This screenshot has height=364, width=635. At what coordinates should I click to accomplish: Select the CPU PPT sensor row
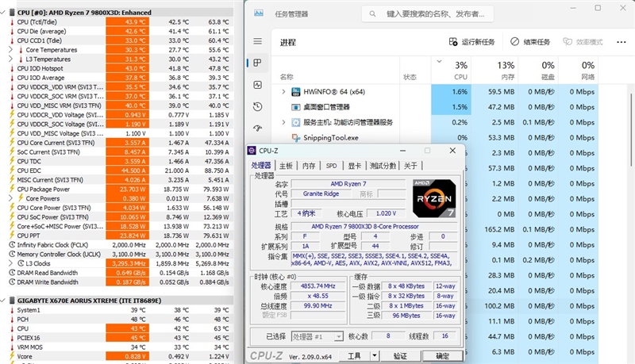(121, 236)
